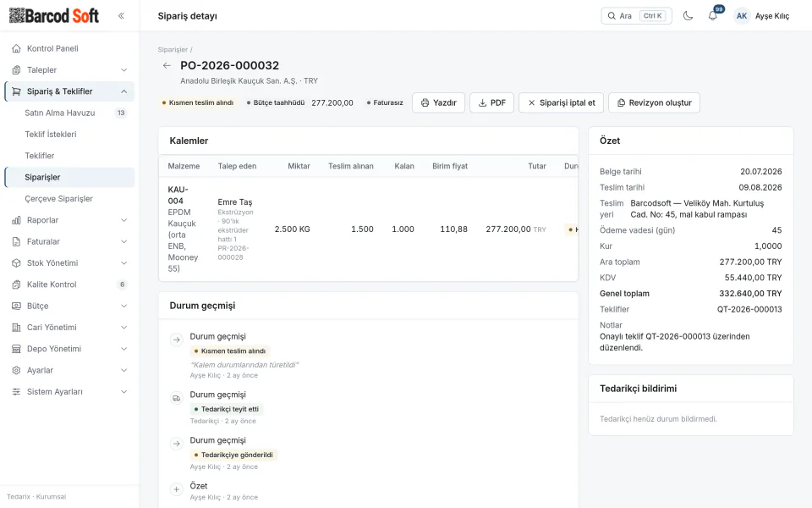
Task: Click the Cari Yönetimi building icon
Action: [17, 328]
